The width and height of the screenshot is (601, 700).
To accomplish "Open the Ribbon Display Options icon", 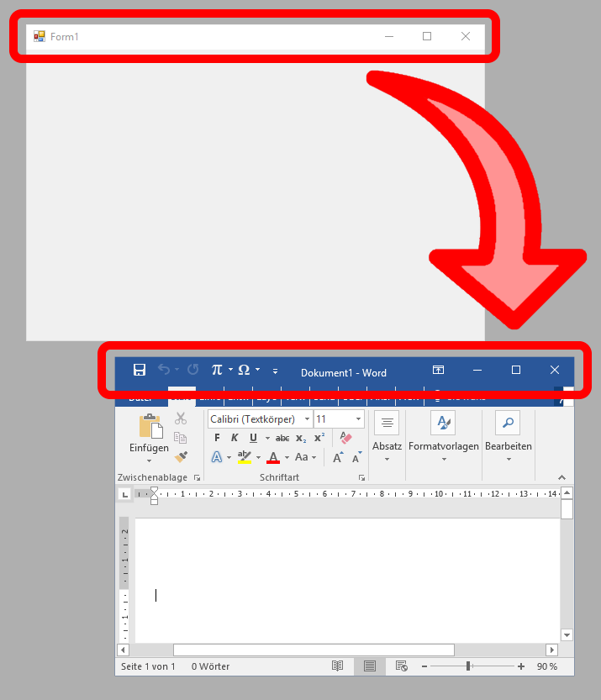I will coord(439,370).
